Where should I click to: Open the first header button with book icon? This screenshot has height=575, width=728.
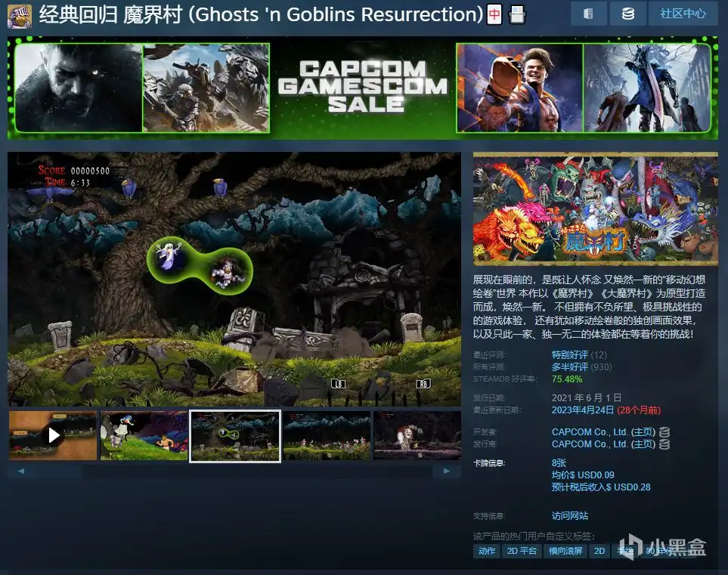click(588, 14)
